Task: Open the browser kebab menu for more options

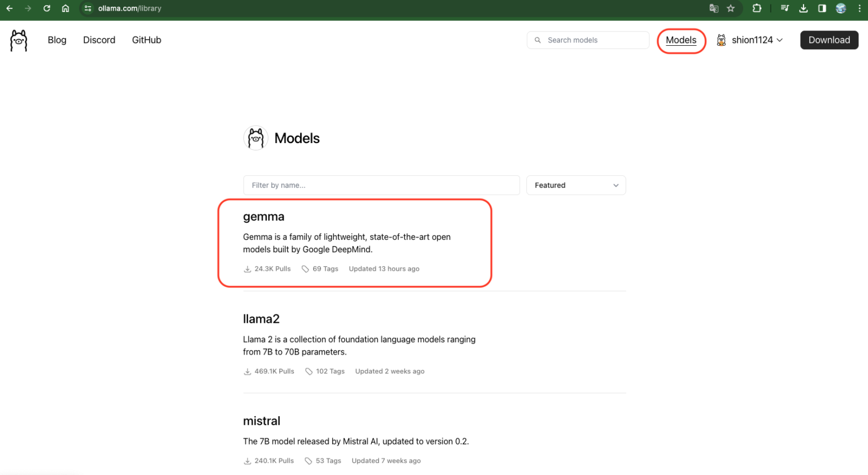Action: (860, 8)
